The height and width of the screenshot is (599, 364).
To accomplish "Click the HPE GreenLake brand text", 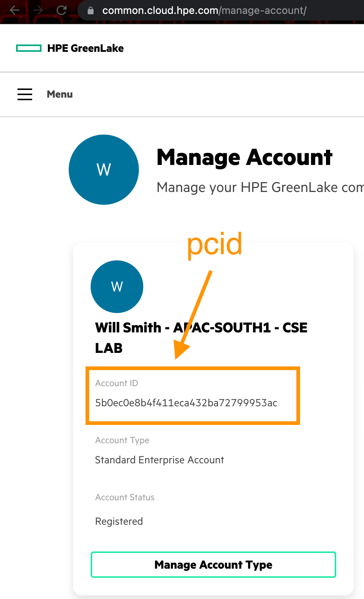I will click(x=86, y=48).
